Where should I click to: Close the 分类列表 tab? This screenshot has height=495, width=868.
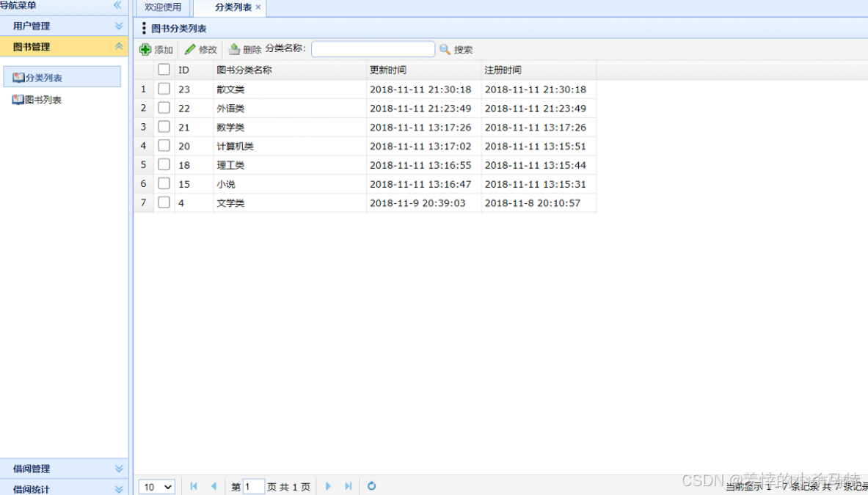(x=258, y=8)
